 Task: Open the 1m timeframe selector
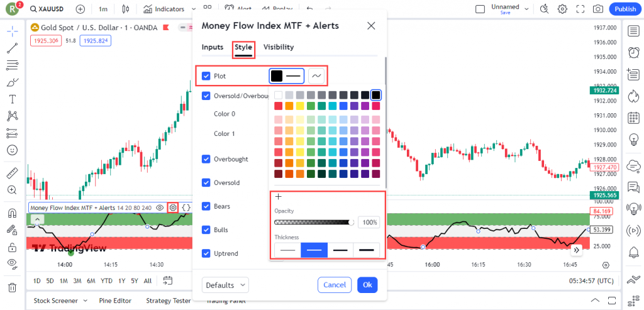(x=103, y=9)
